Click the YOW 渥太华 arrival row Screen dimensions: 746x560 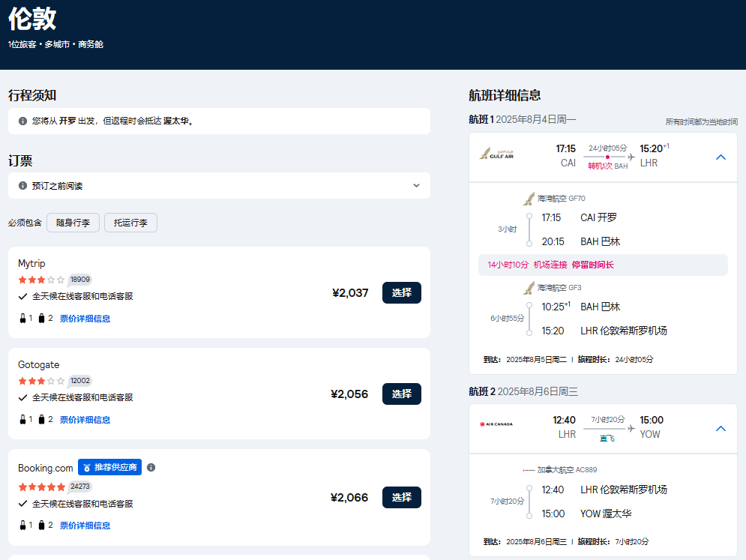pos(586,514)
